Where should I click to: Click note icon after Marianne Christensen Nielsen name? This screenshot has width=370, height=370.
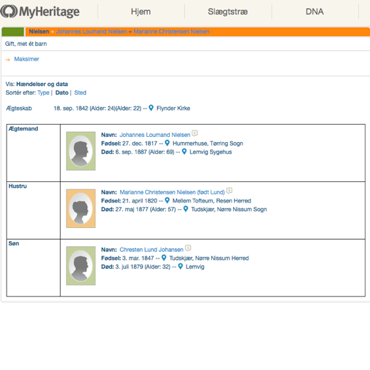[229, 191]
